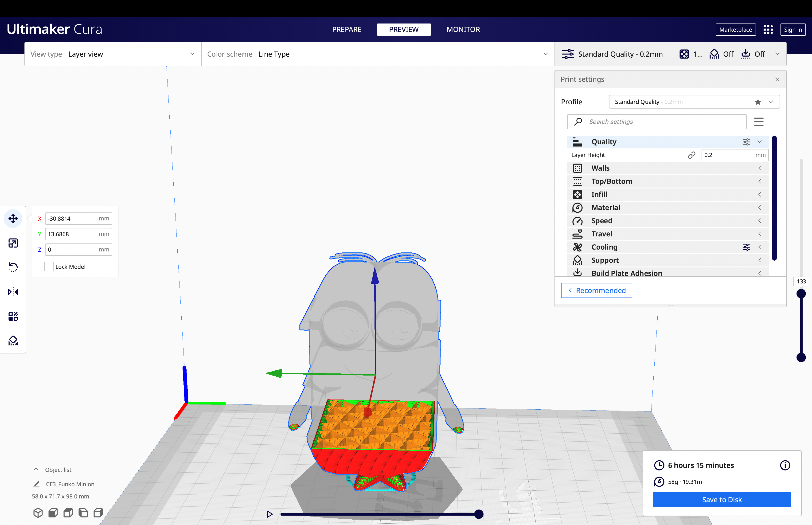Click the Y position input field

click(x=79, y=234)
